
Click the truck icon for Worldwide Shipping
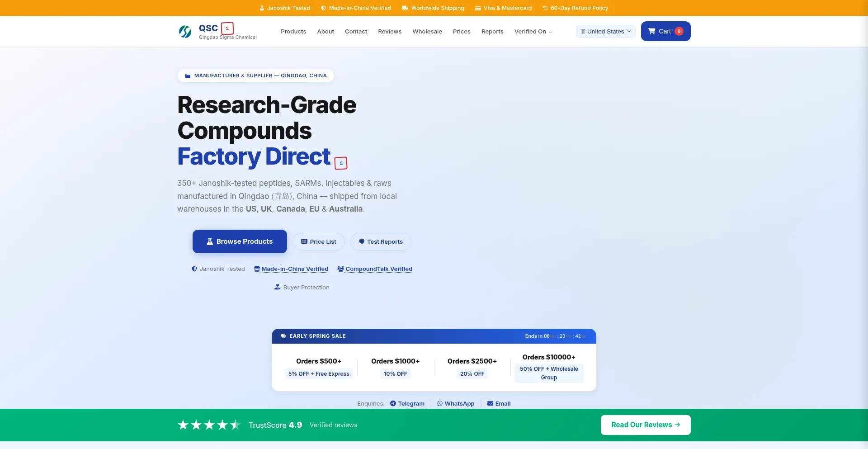[x=405, y=8]
